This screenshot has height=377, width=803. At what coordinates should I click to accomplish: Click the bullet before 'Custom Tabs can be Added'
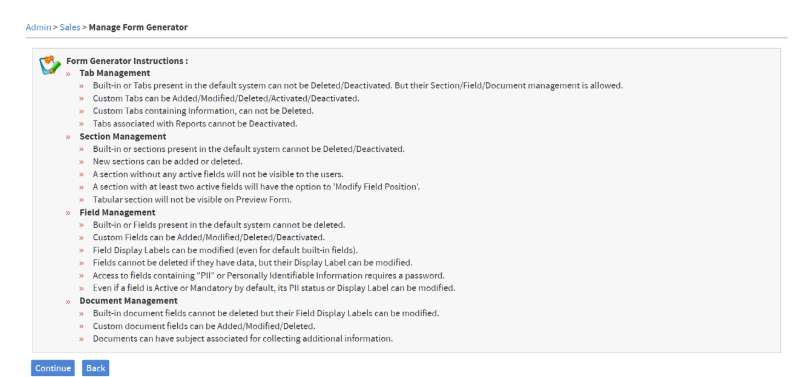click(81, 99)
